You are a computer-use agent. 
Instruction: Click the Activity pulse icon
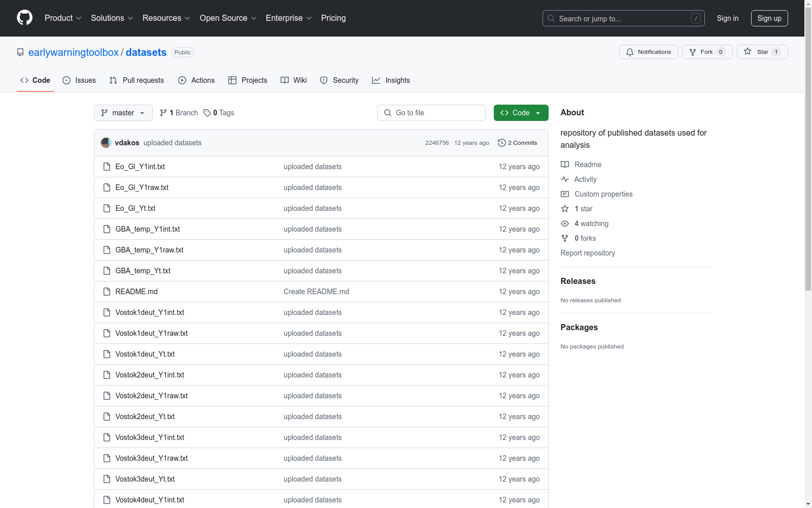pyautogui.click(x=565, y=179)
